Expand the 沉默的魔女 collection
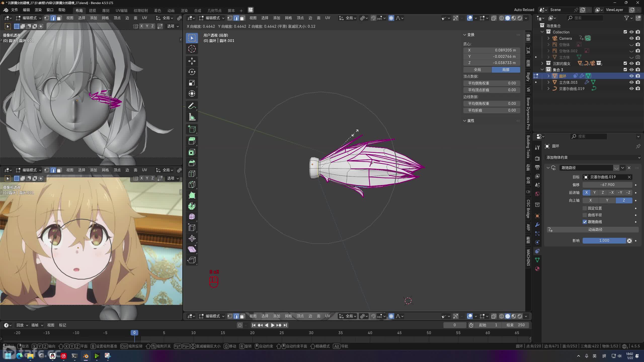This screenshot has height=362, width=644. pyautogui.click(x=542, y=63)
